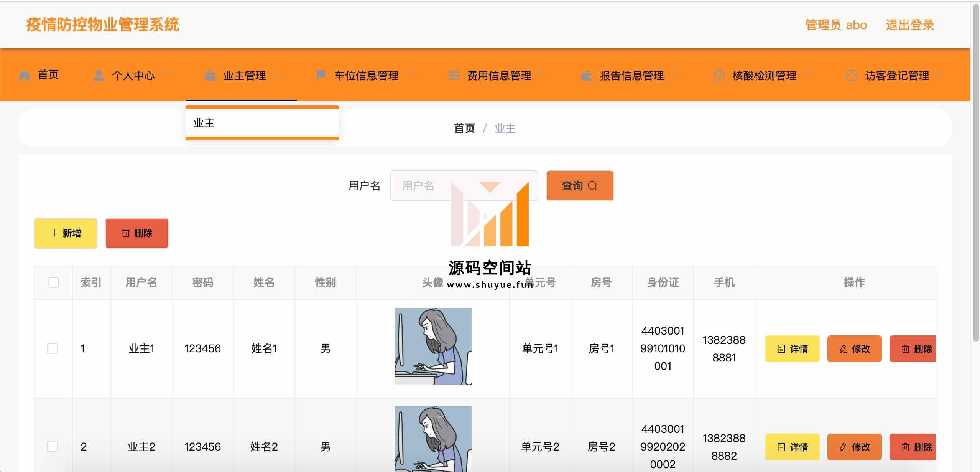Expand the 业主管理 dropdown arrow
The image size is (980, 472).
tap(277, 74)
